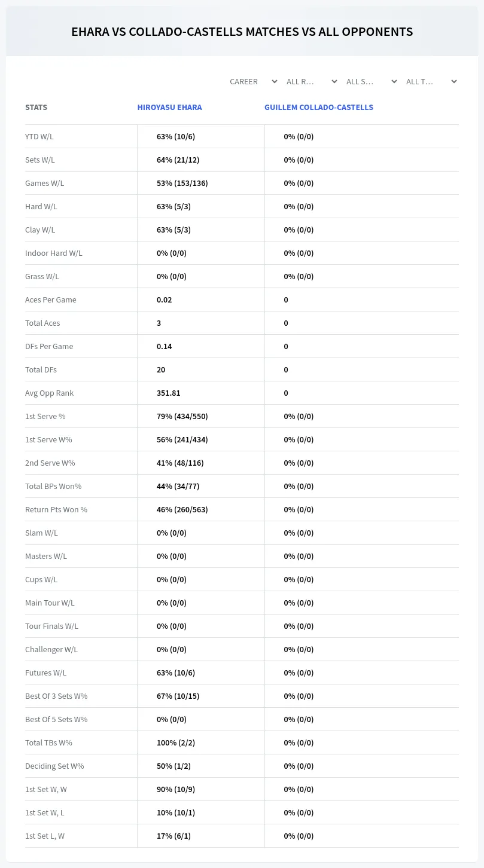Click the Aces Per Game row label

(x=51, y=299)
